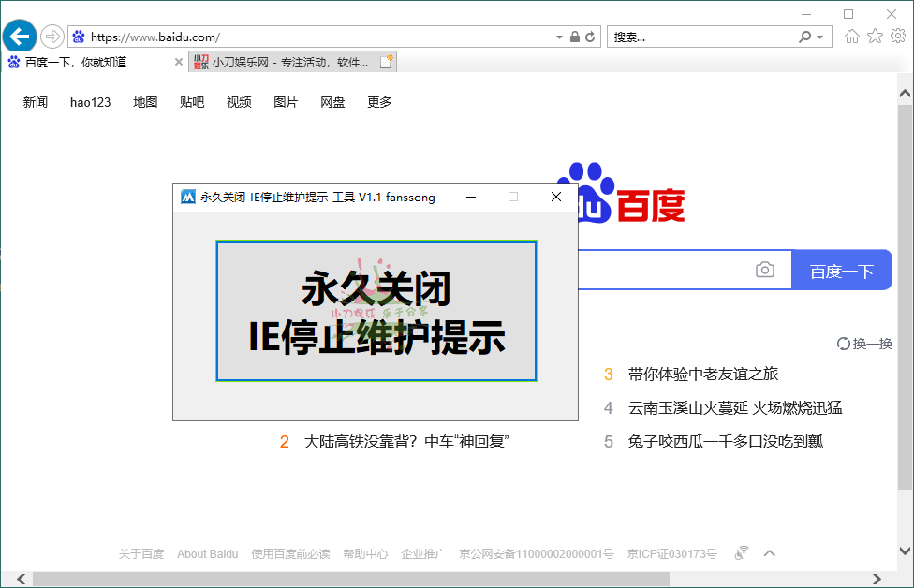The image size is (914, 588).
Task: Open the 贴吧 link in top navigation
Action: click(x=192, y=102)
